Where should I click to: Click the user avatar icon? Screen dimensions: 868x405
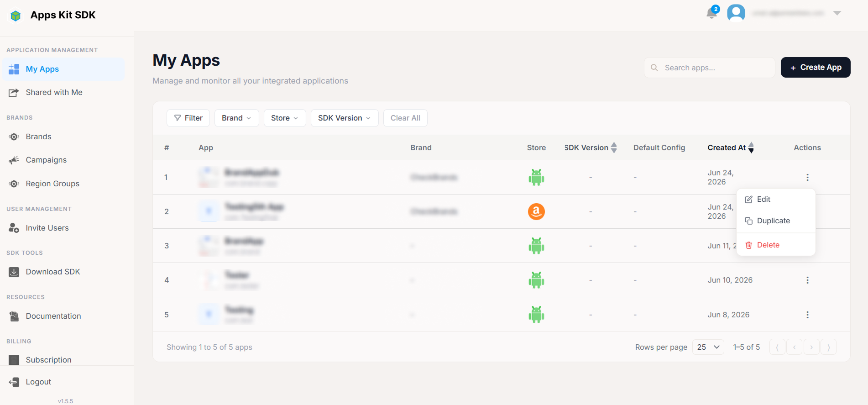pyautogui.click(x=736, y=13)
